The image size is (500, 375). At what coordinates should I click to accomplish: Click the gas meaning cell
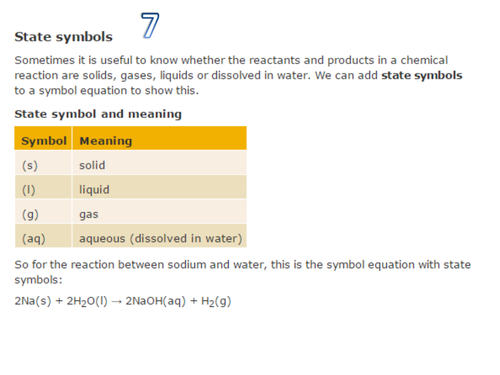pyautogui.click(x=159, y=212)
